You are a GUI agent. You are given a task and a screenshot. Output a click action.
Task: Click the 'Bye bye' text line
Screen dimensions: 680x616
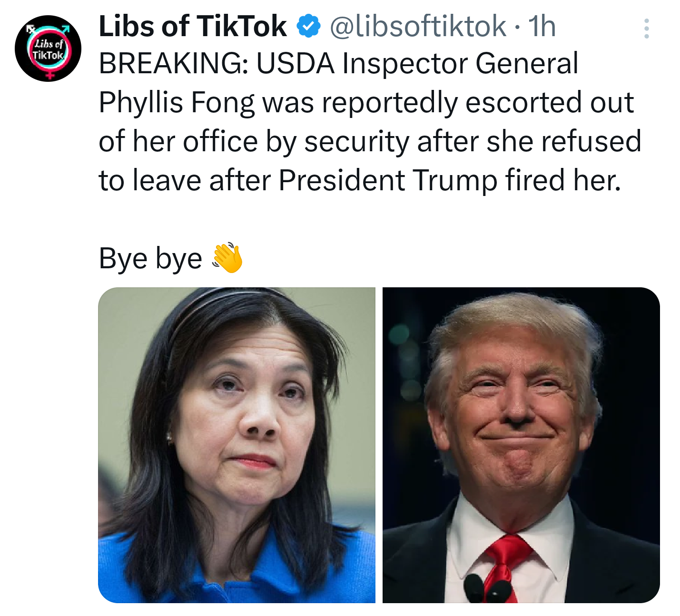[150, 259]
